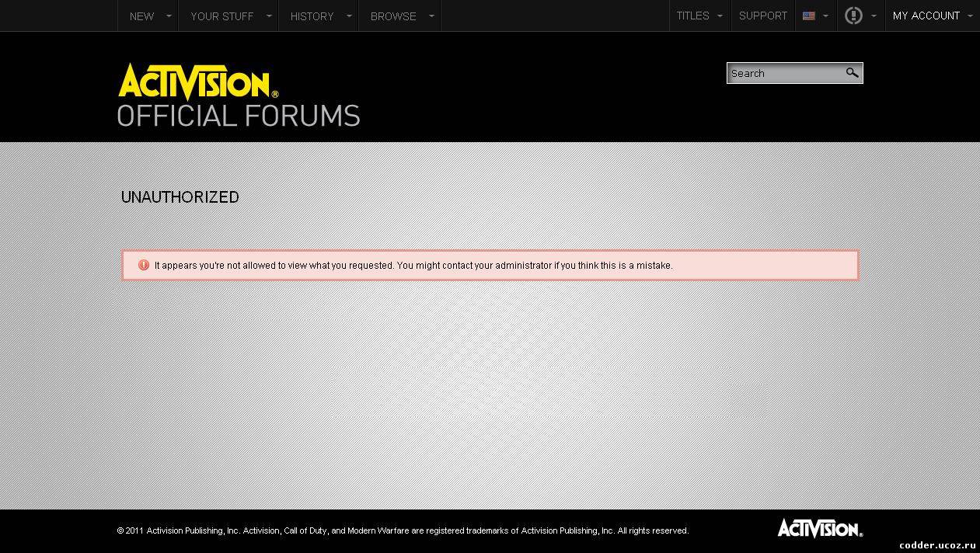Click the MY ACCOUNT link
Screen dimensions: 980x553
point(926,16)
